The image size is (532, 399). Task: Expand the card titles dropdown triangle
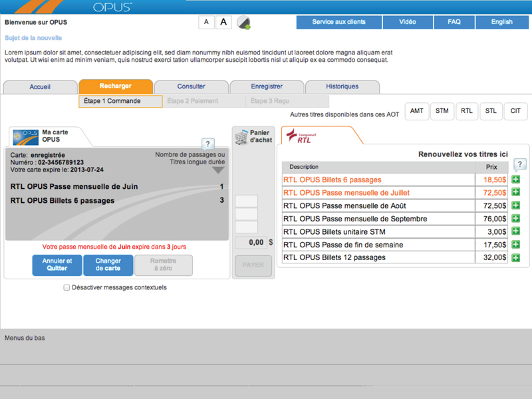tap(218, 170)
